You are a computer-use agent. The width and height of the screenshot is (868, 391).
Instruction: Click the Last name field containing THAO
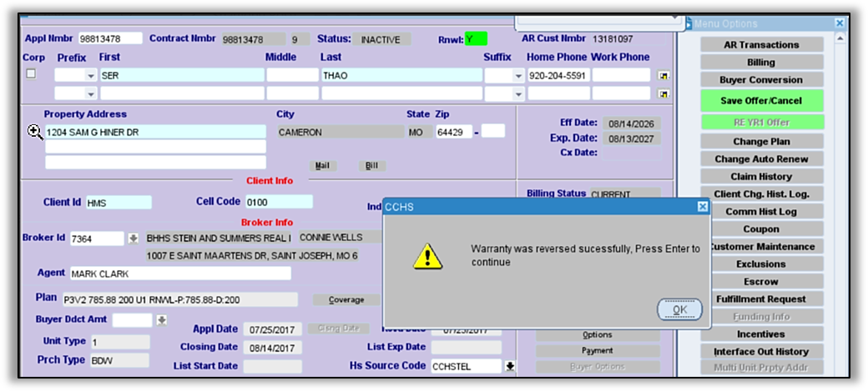click(x=402, y=76)
